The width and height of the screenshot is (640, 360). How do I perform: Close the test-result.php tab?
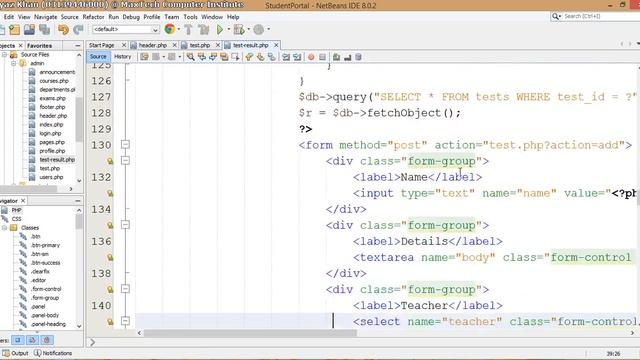(x=276, y=45)
